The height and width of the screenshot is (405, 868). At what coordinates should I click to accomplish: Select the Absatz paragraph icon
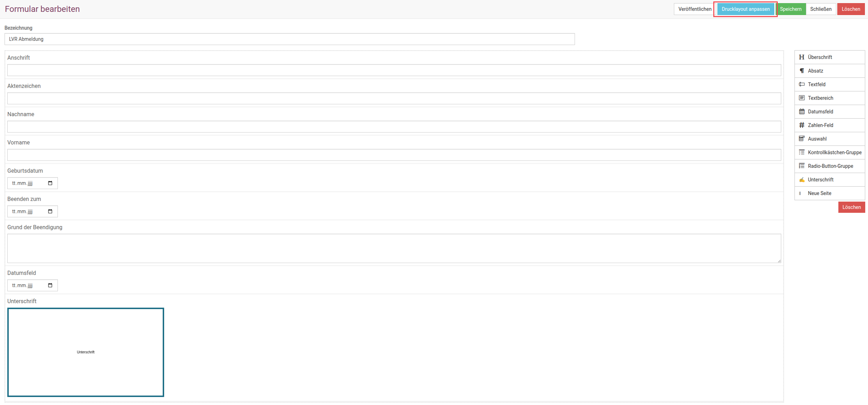801,71
